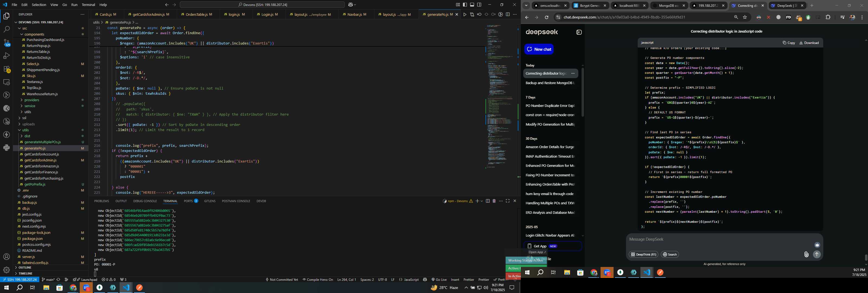Switch to the PROBLEMS panel tab
This screenshot has height=293, width=868.
point(101,201)
